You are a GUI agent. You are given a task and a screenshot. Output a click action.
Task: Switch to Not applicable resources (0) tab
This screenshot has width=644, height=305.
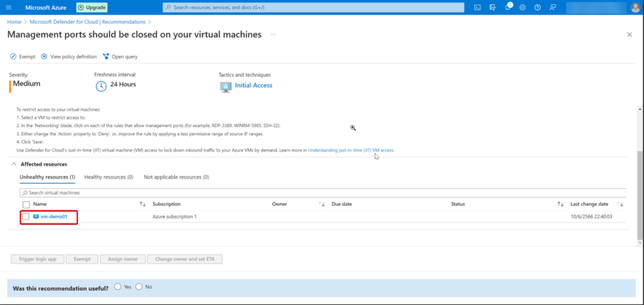point(176,177)
